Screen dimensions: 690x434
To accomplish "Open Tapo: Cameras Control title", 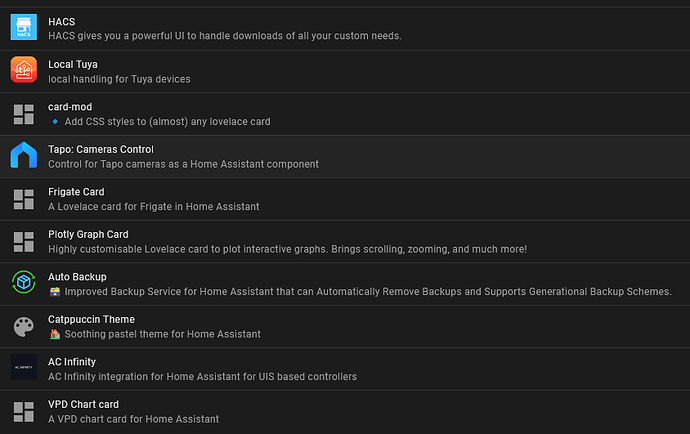I will (x=101, y=149).
